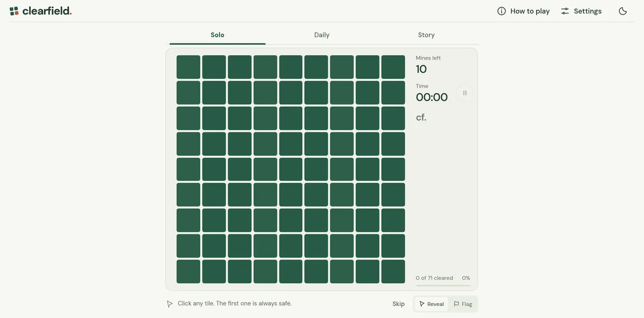Reveal the third row, third column tile

pos(240,119)
